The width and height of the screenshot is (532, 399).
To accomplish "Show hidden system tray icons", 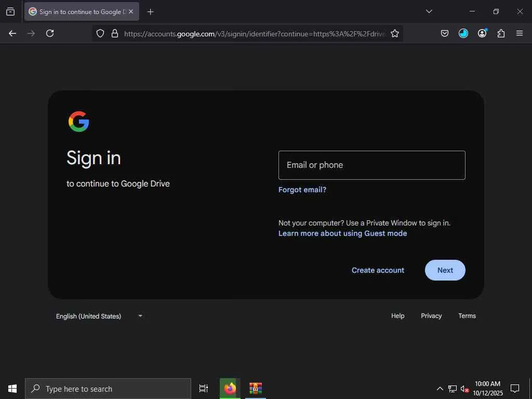I will coord(440,389).
